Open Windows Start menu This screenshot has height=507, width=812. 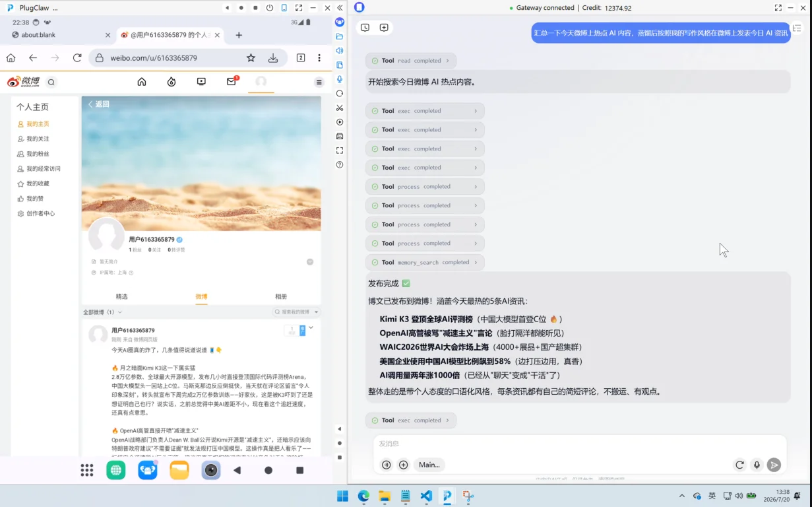[x=343, y=496]
